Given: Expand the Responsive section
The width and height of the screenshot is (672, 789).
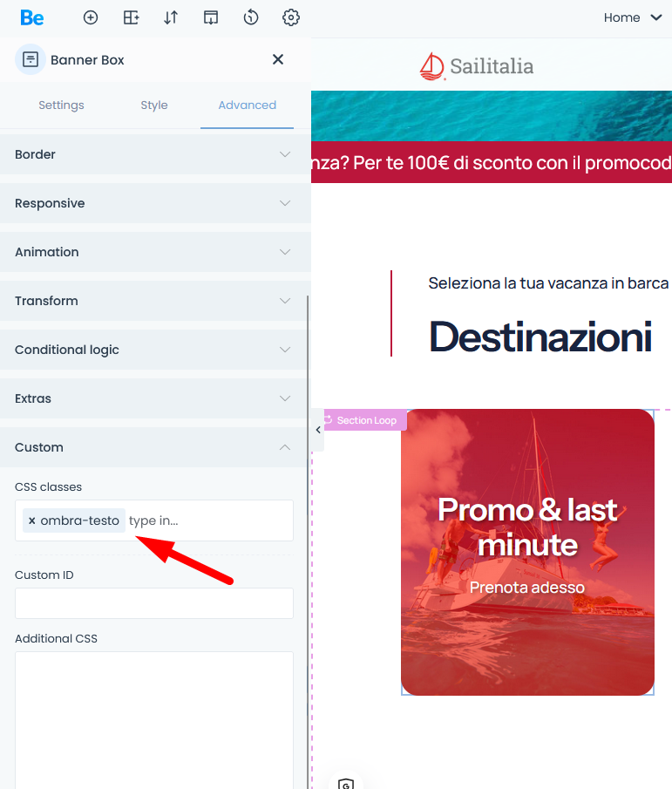Looking at the screenshot, I should 155,203.
